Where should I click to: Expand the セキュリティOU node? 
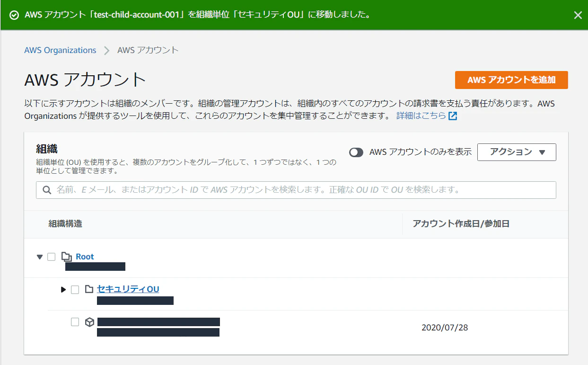[x=63, y=289]
